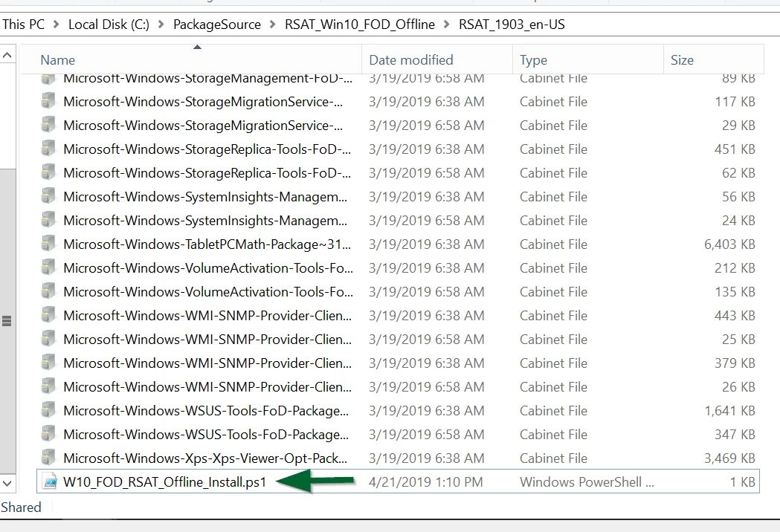This screenshot has height=532, width=780.
Task: Click the 6,403 KB size cell
Action: pos(729,244)
